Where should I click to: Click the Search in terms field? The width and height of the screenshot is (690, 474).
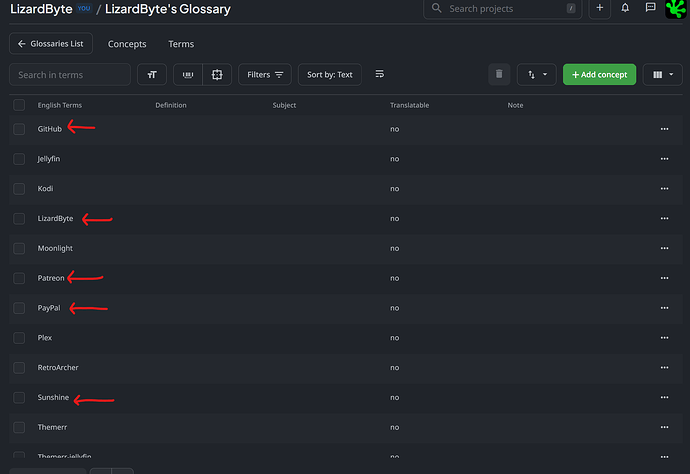coord(70,75)
